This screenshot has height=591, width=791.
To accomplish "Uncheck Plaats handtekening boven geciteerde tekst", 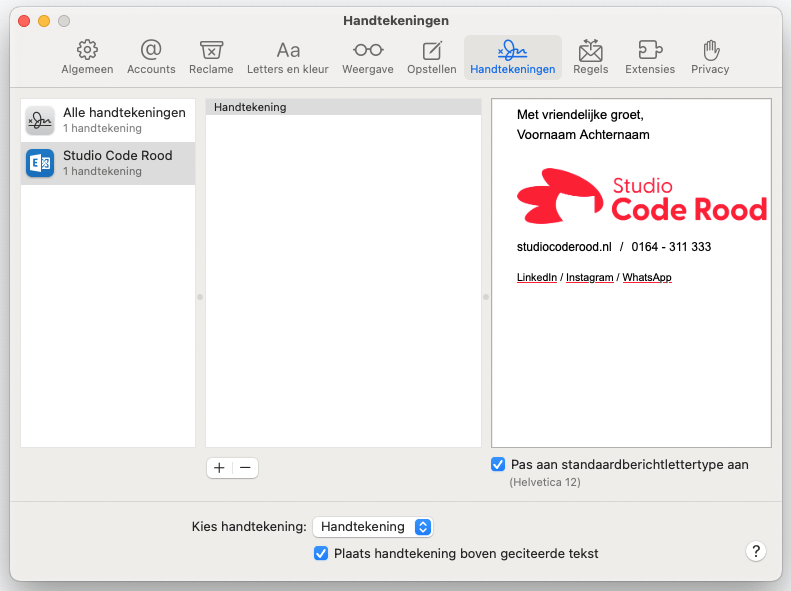I will (321, 553).
